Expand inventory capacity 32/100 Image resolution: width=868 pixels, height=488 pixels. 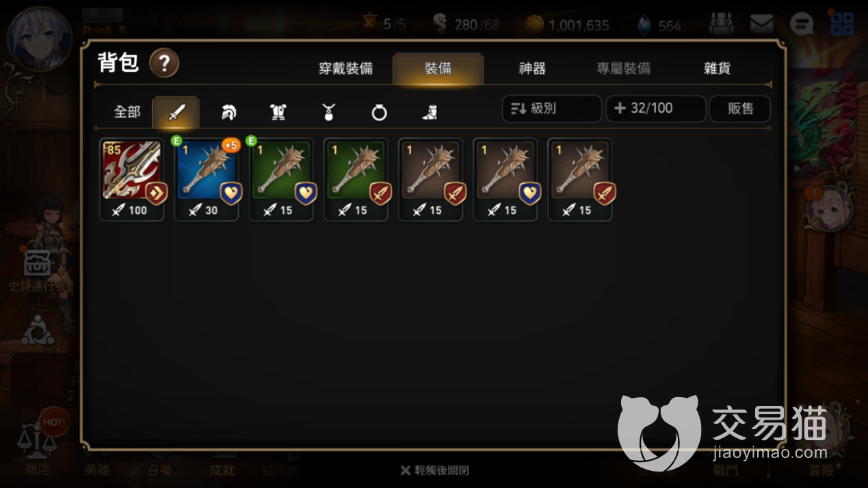655,109
